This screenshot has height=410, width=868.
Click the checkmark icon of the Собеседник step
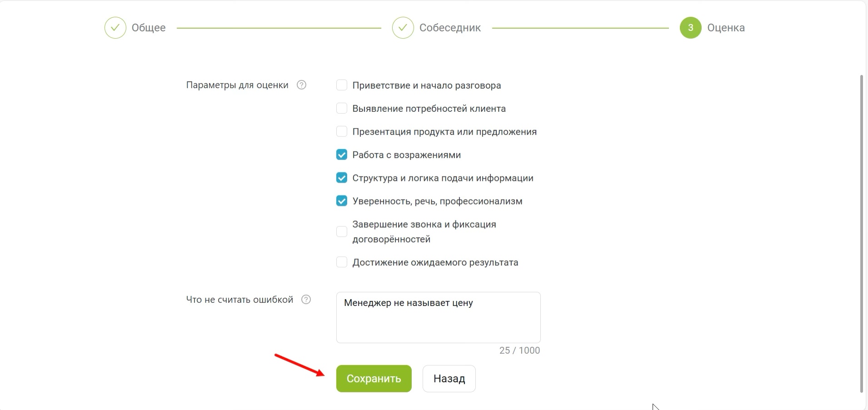tap(403, 28)
